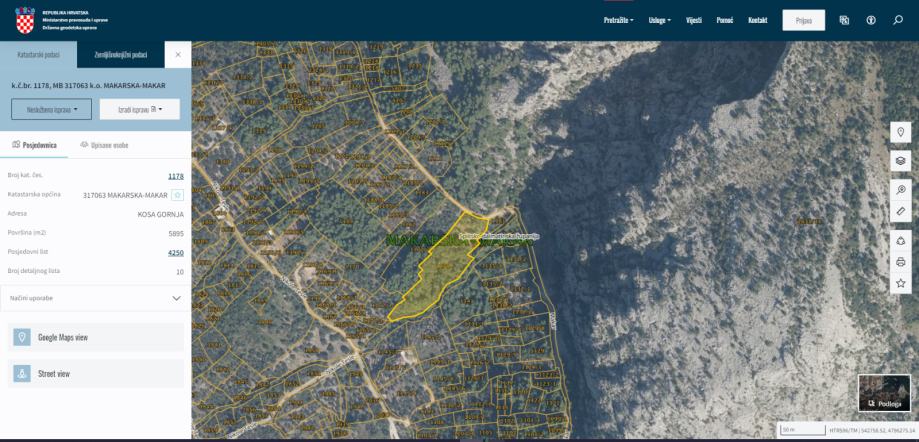919x442 pixels.
Task: Activate the map location pin tool
Action: 901,132
